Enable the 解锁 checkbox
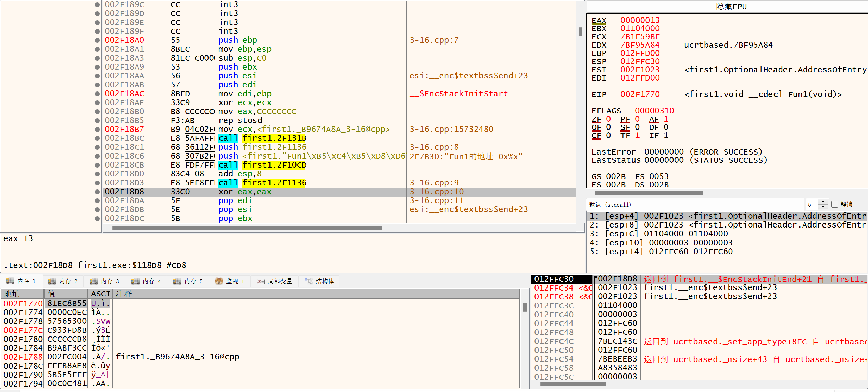The height and width of the screenshot is (392, 868). tap(835, 205)
